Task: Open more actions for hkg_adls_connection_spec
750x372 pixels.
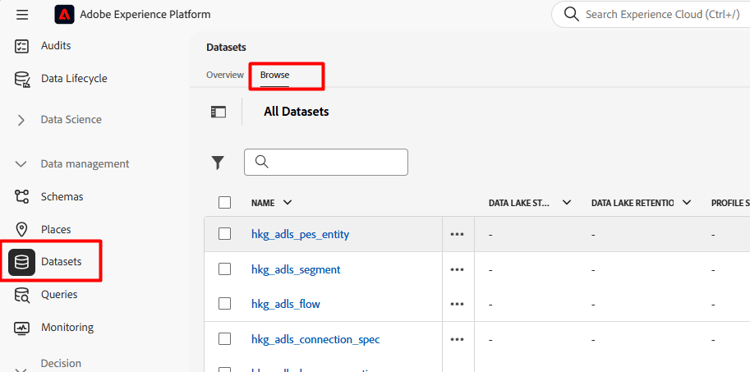Action: 457,339
